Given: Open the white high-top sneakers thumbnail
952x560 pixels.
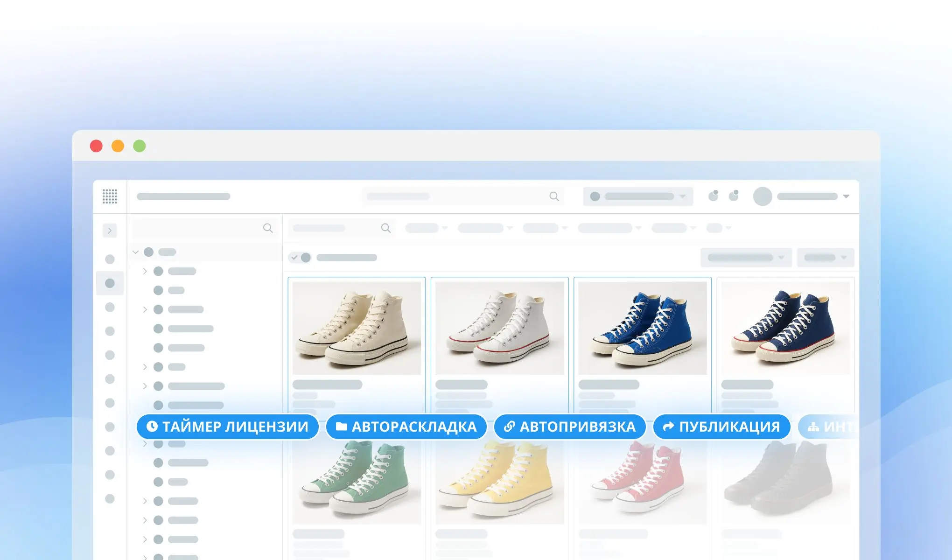Looking at the screenshot, I should click(x=499, y=328).
